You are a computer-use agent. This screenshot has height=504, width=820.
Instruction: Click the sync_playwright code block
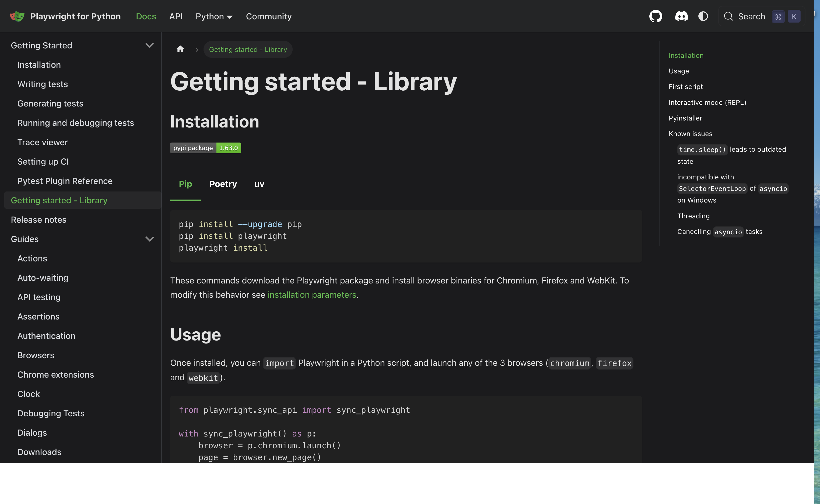(406, 429)
